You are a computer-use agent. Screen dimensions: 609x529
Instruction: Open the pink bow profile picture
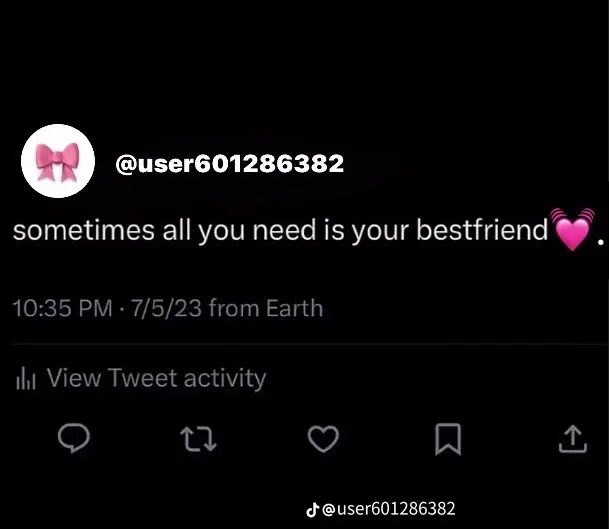click(x=58, y=161)
